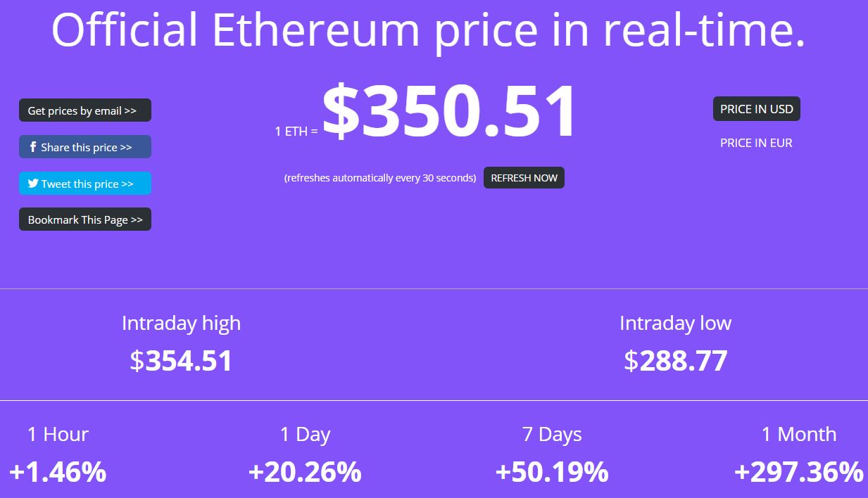Click the Facebook logo icon
Screen dimensions: 868x498
[x=33, y=147]
